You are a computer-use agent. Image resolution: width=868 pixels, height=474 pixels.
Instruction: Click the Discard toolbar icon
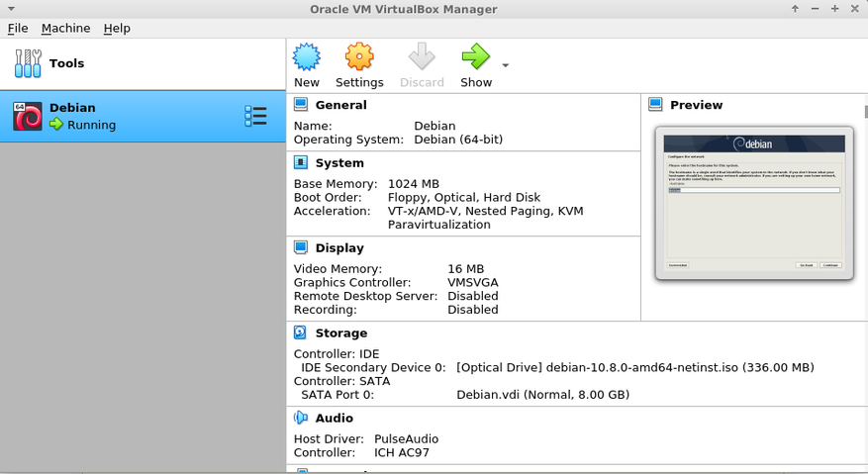pyautogui.click(x=422, y=57)
